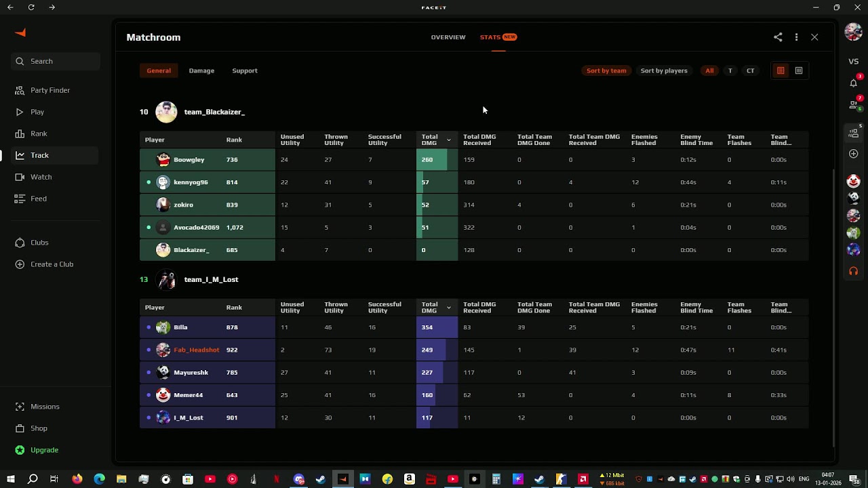The height and width of the screenshot is (488, 868).
Task: Click the Search field in sidebar
Action: tap(56, 61)
